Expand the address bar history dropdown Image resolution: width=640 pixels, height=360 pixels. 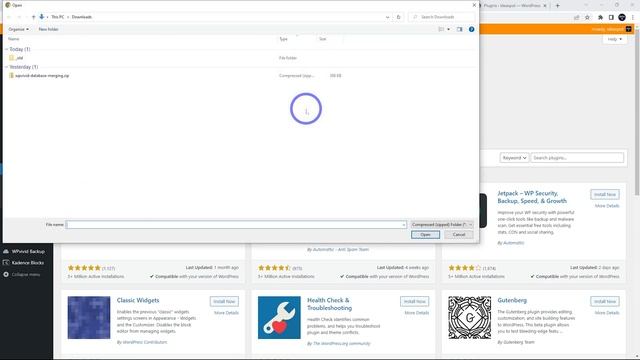coord(387,17)
